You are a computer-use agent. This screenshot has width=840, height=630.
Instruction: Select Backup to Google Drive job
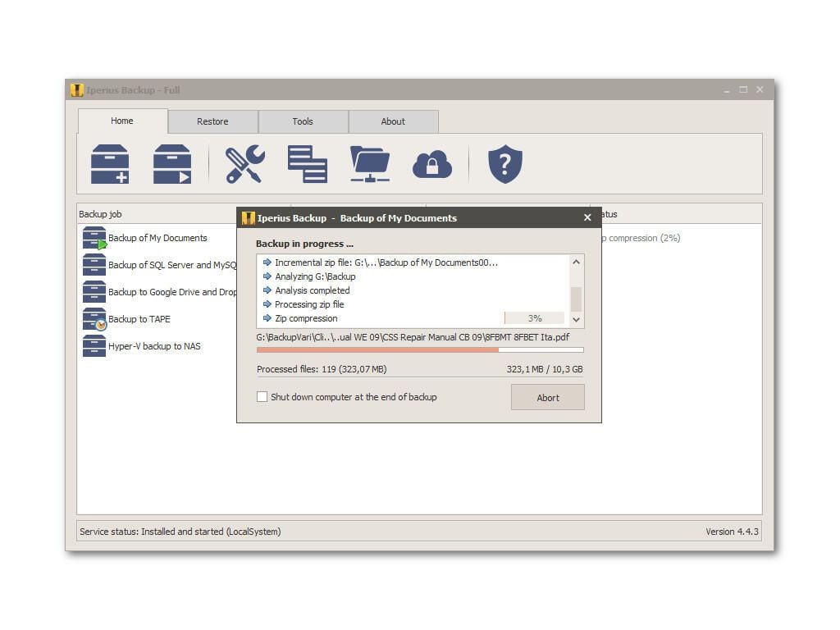tap(172, 292)
